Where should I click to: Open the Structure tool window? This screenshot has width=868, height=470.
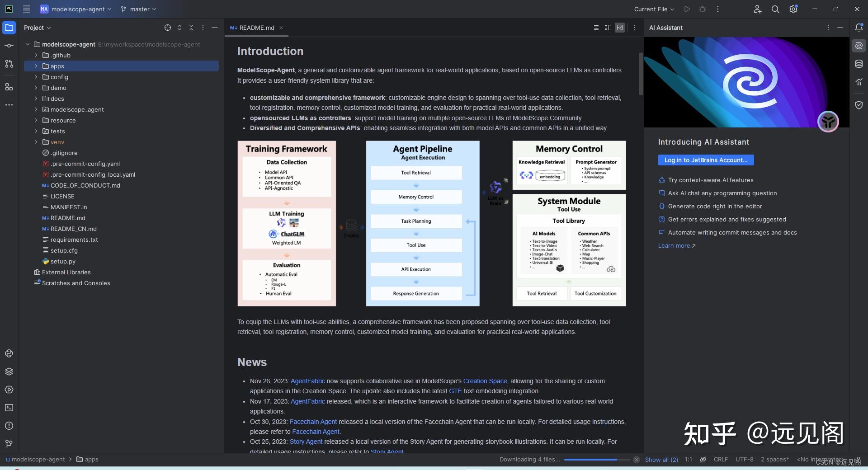(9, 87)
